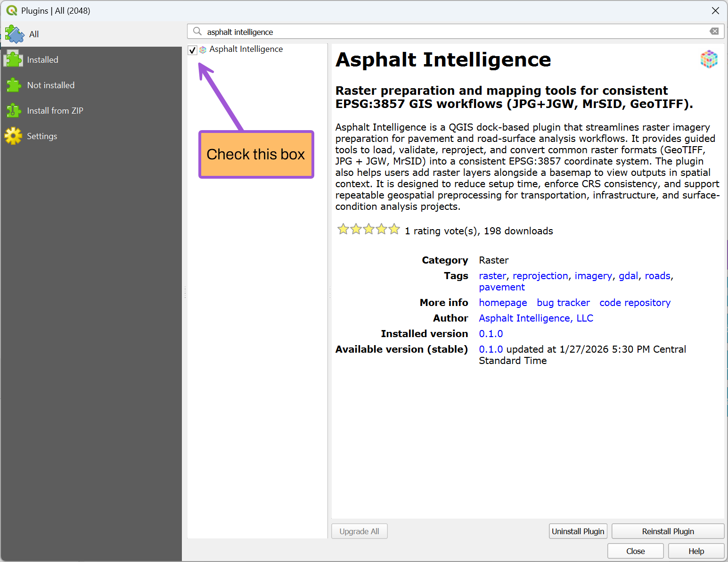
Task: Uncheck the Asphalt Intelligence checkbox
Action: tap(192, 50)
